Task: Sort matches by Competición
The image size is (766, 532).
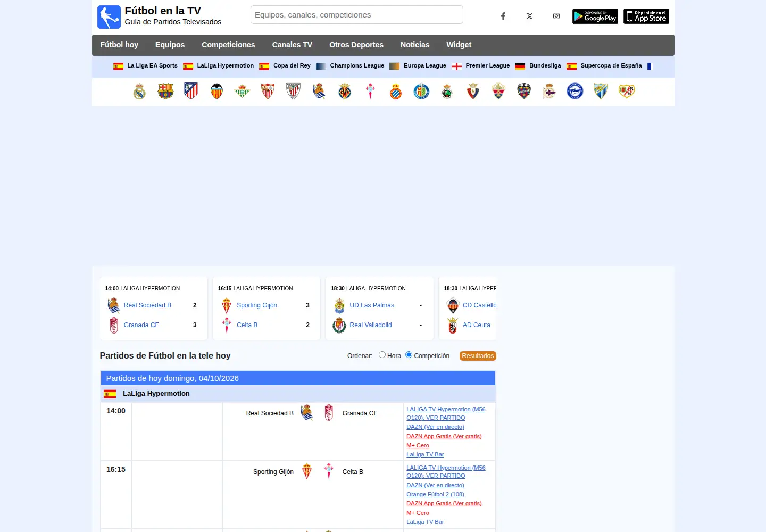Action: pos(409,355)
